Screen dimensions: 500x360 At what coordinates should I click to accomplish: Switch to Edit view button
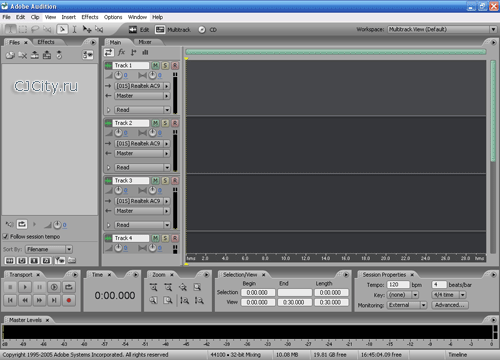[139, 30]
